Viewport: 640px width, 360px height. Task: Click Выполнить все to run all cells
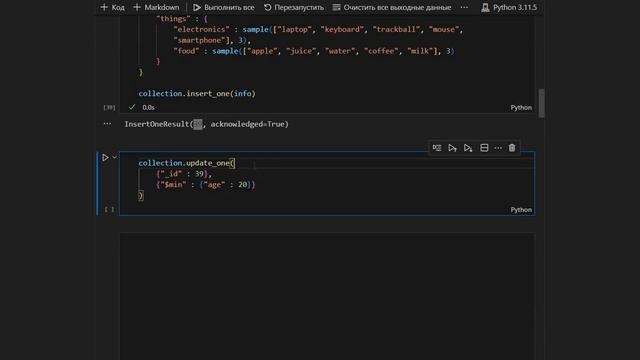[x=224, y=7]
